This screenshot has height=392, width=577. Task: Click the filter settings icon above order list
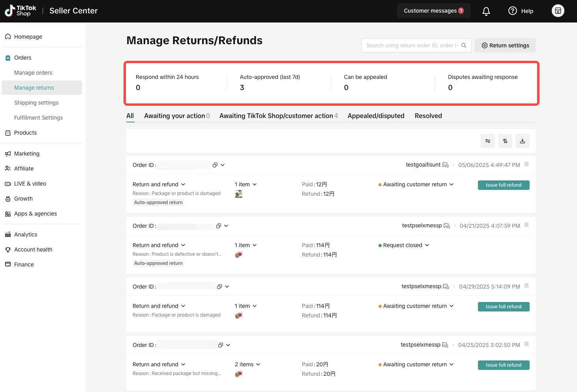[488, 141]
